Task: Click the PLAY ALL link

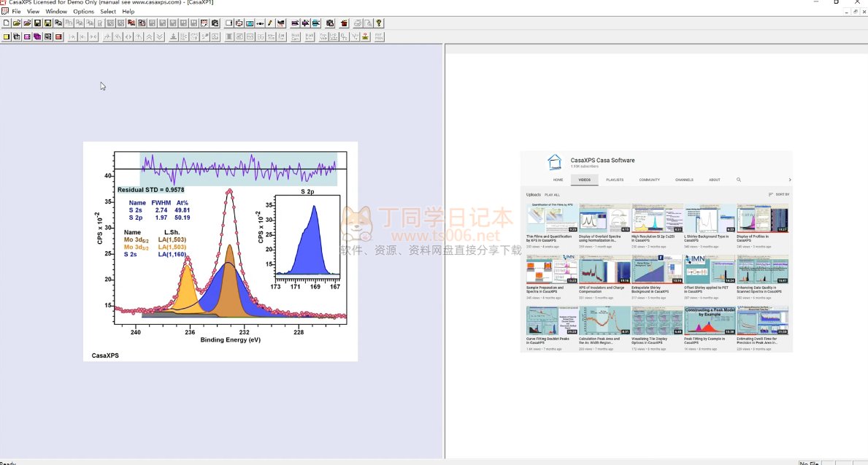Action: click(x=552, y=195)
